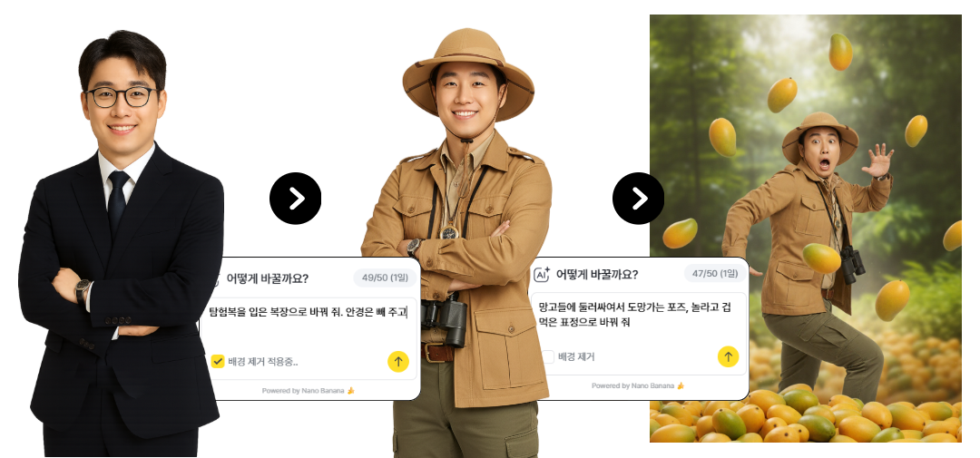Click the 47/50 (1일) usage badge
Screen dimensions: 980x458
pos(716,274)
